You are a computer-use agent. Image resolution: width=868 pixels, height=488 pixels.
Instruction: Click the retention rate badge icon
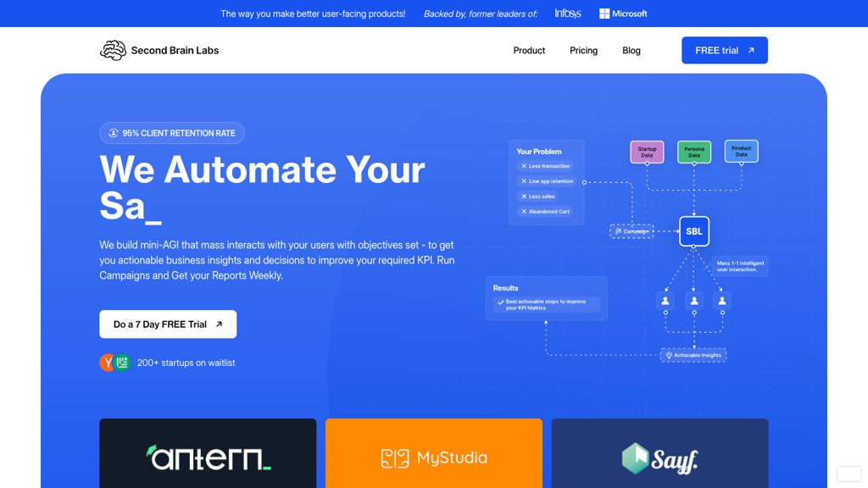tap(114, 133)
